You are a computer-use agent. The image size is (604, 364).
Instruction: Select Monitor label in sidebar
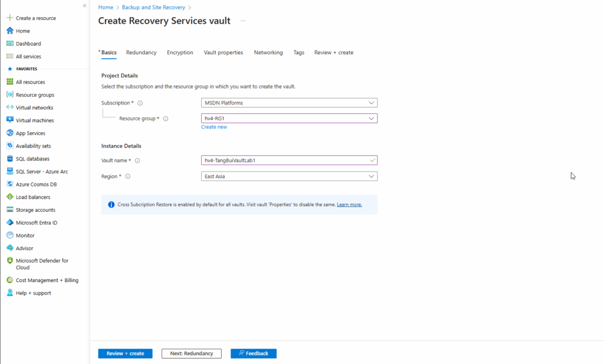pos(25,235)
